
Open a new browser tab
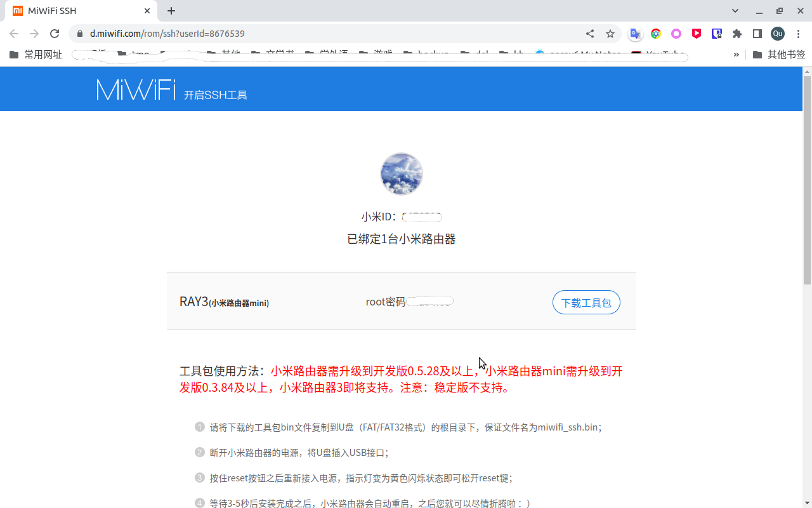coord(171,11)
